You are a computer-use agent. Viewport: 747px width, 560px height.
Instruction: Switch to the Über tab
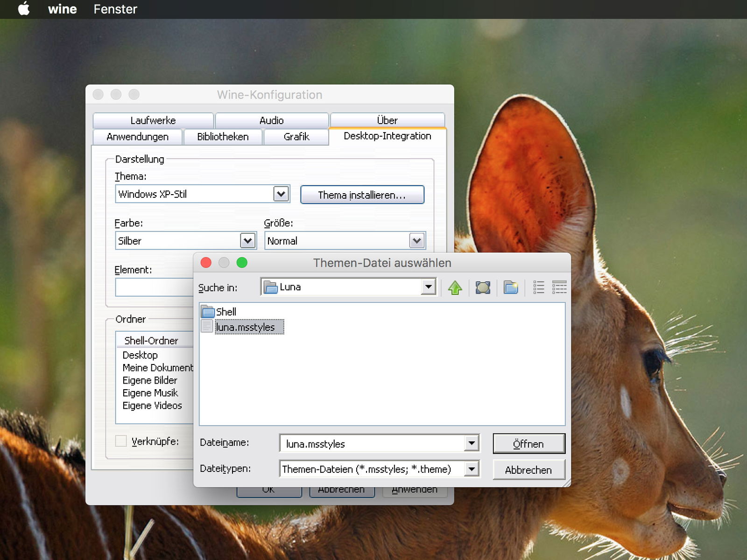pyautogui.click(x=387, y=120)
